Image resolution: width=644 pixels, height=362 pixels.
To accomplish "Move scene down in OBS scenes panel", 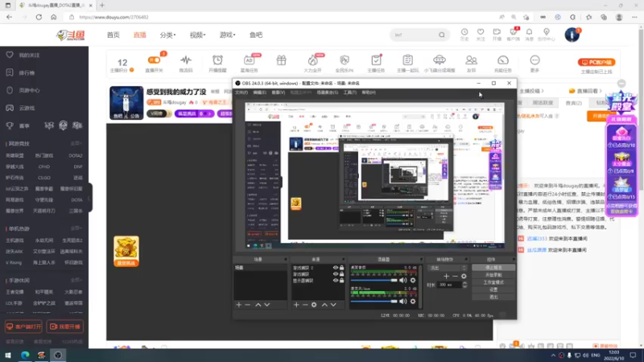I will pos(267,305).
